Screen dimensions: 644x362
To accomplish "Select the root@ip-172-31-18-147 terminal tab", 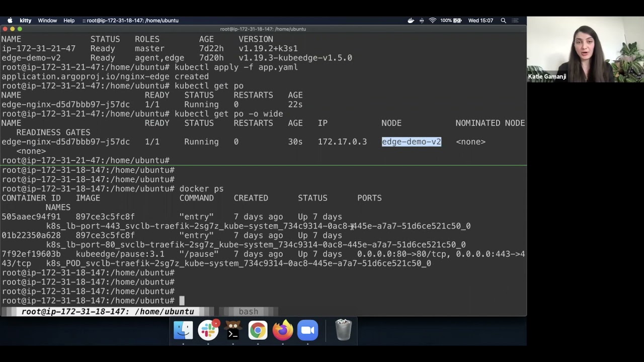I will point(107,312).
